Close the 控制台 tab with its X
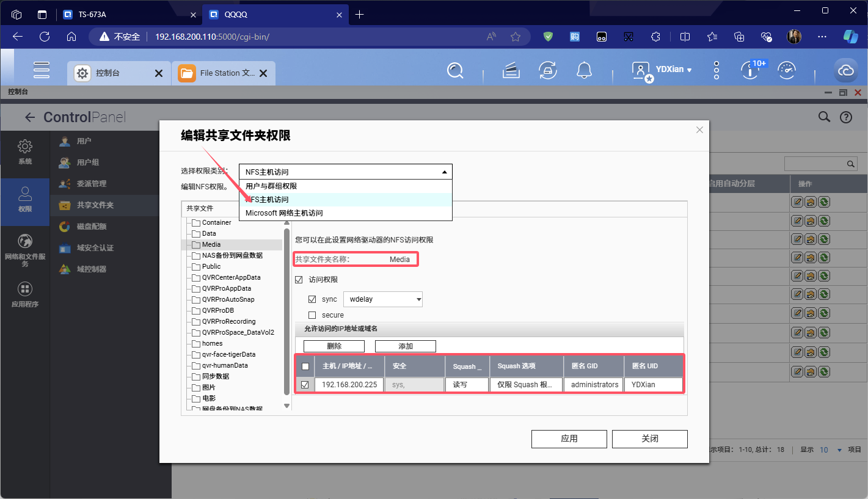 pos(159,73)
